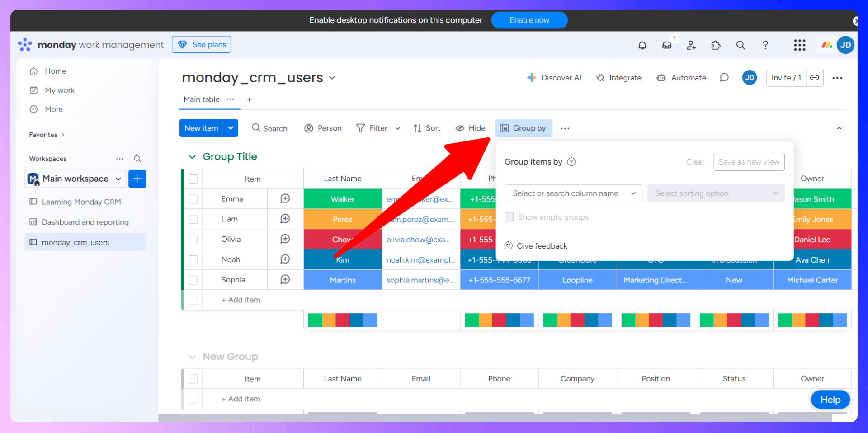868x433 pixels.
Task: Open Select sorting option dropdown
Action: pos(716,193)
